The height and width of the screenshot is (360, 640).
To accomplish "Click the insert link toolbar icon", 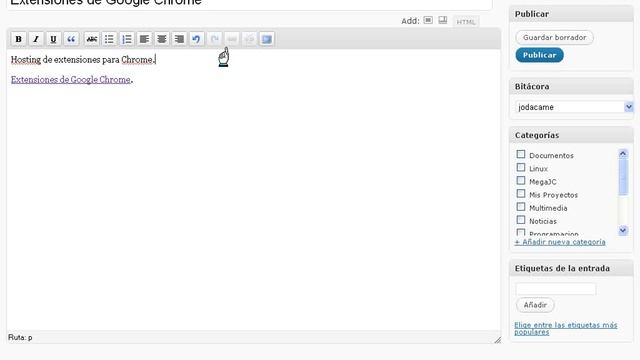I will 232,39.
